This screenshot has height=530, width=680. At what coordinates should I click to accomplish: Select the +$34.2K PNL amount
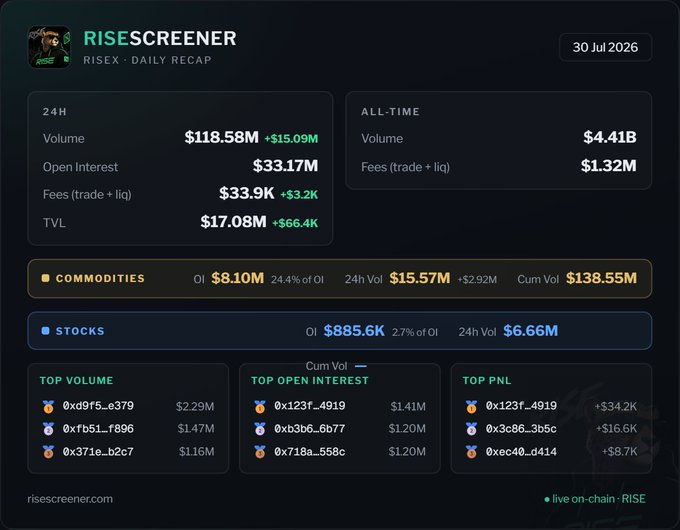coord(616,406)
